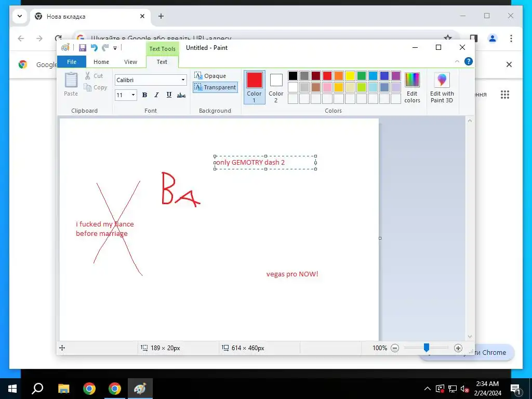Screen dimensions: 532x399
Task: Open Windows taskbar search
Action: pyautogui.click(x=37, y=389)
